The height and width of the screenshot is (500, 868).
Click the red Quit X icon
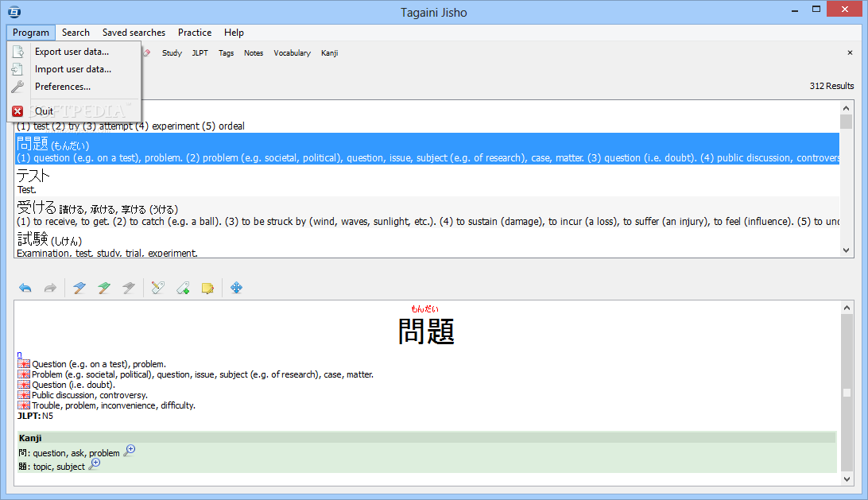tap(17, 111)
